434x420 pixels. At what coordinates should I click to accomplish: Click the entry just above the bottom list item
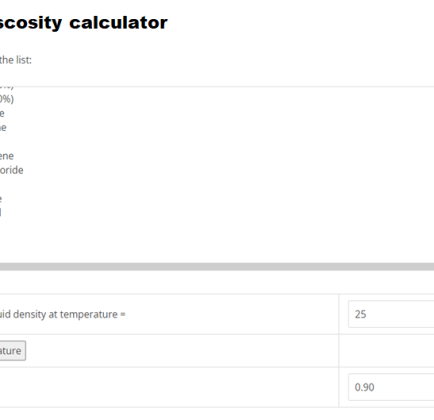pos(1,199)
